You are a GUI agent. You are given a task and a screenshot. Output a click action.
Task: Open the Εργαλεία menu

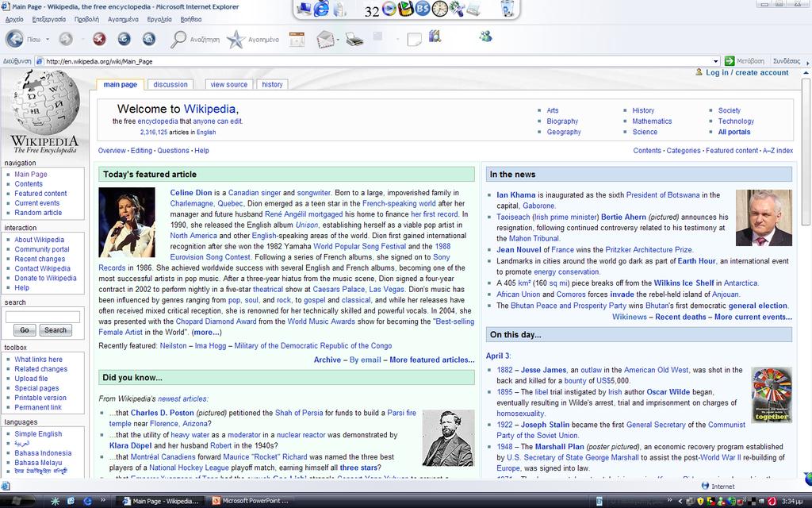coord(159,19)
